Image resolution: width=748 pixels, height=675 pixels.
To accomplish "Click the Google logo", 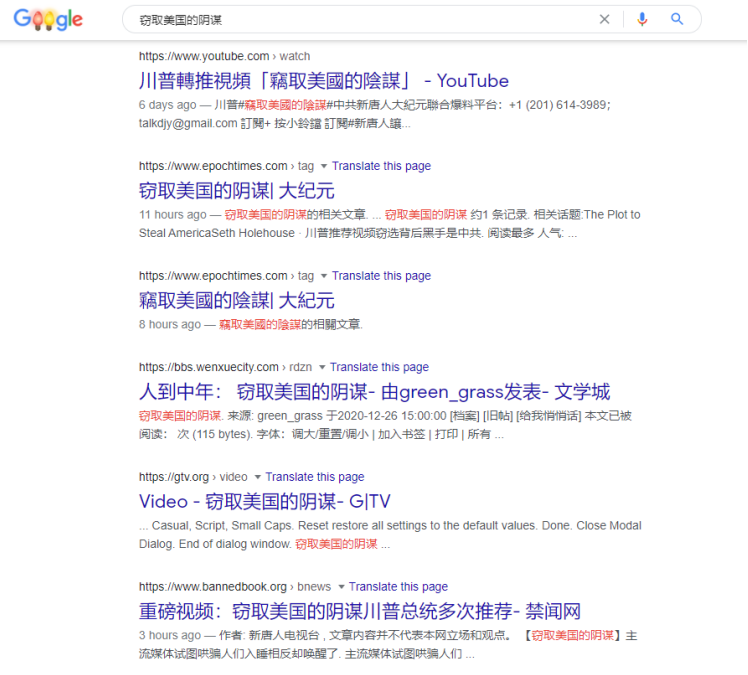I will pyautogui.click(x=48, y=20).
